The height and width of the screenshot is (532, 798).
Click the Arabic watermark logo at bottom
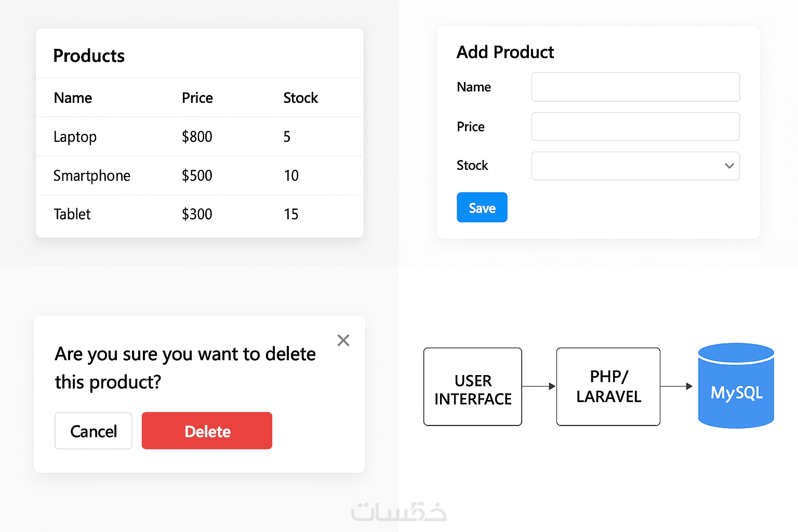tap(398, 512)
